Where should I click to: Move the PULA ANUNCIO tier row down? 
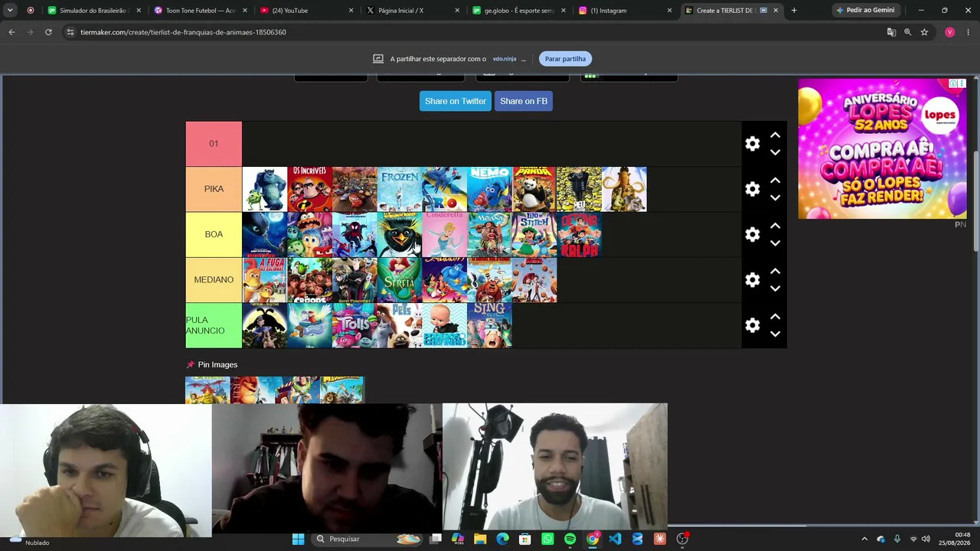[x=775, y=334]
